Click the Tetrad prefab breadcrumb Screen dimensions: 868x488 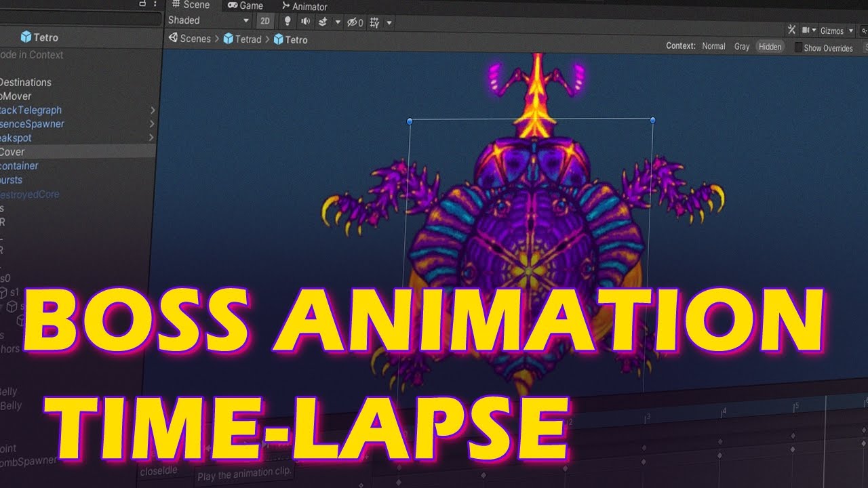point(248,39)
